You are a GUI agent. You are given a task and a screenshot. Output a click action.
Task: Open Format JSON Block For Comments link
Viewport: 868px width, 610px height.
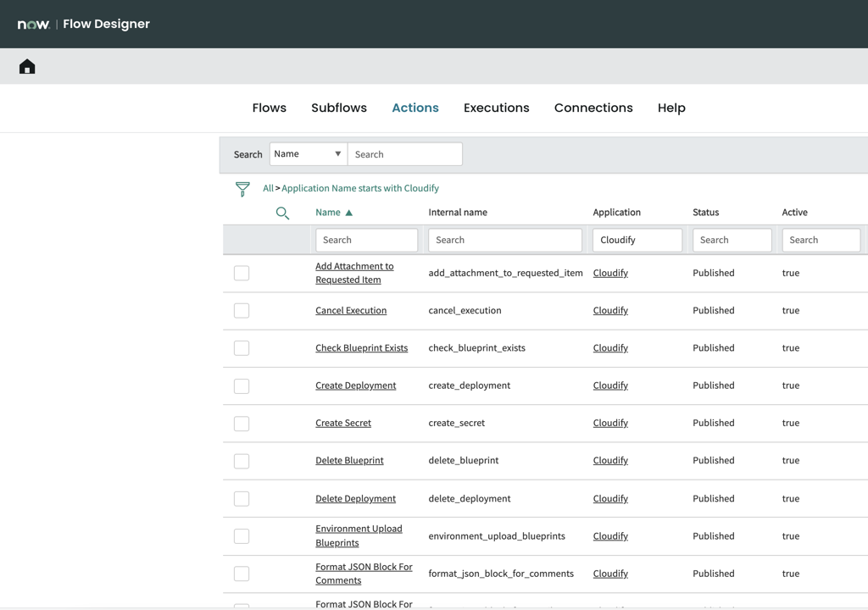click(x=364, y=574)
